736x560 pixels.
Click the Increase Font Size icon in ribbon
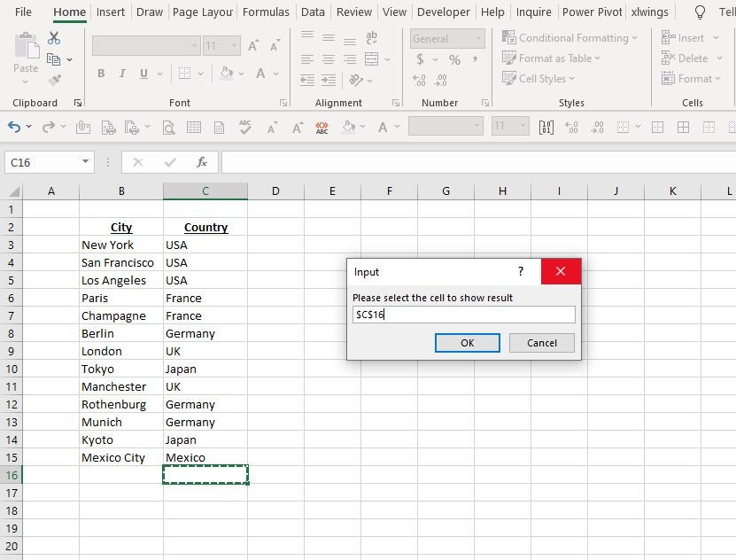[253, 46]
